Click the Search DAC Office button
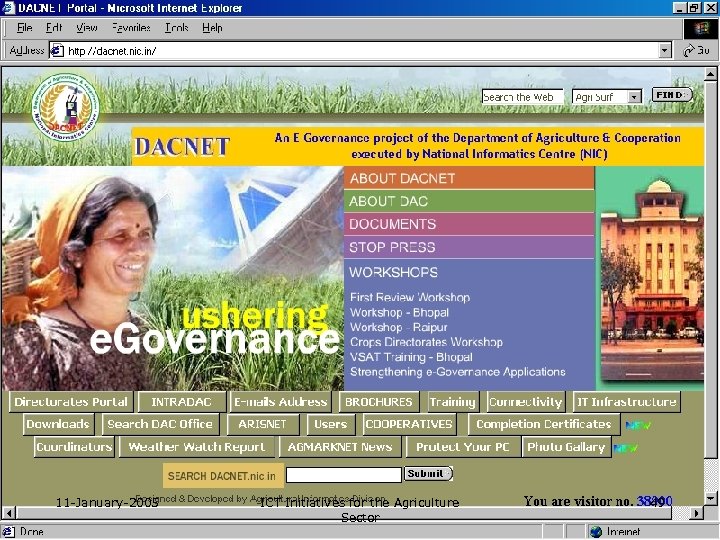This screenshot has width=720, height=540. 160,424
